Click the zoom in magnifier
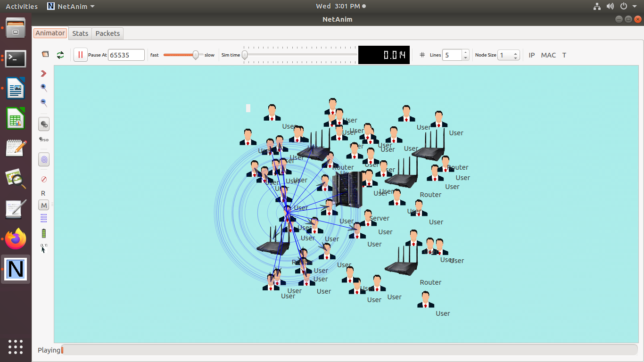Image resolution: width=644 pixels, height=362 pixels. coord(44,88)
